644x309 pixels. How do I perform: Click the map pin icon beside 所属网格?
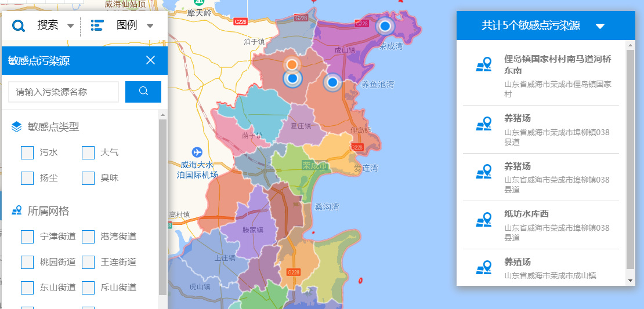tap(16, 211)
